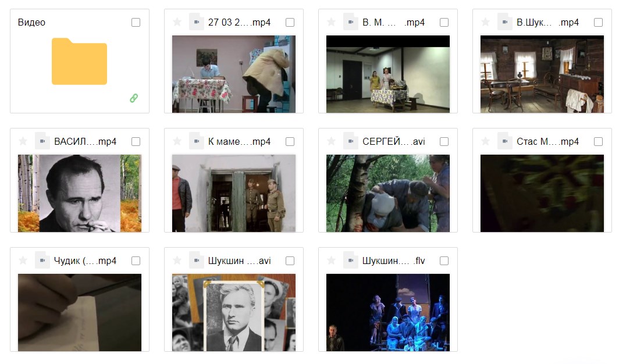Click star next to "В.Шук....mp4"
This screenshot has width=619, height=364.
click(x=486, y=22)
